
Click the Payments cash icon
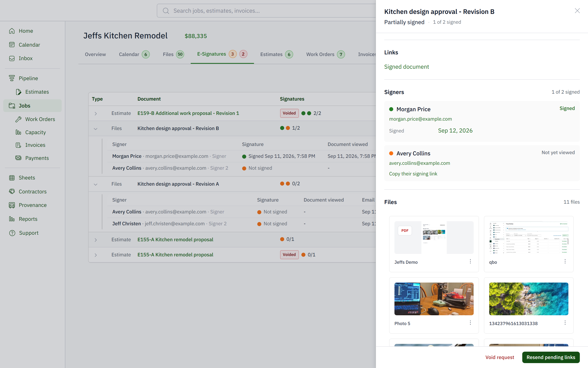(x=18, y=158)
